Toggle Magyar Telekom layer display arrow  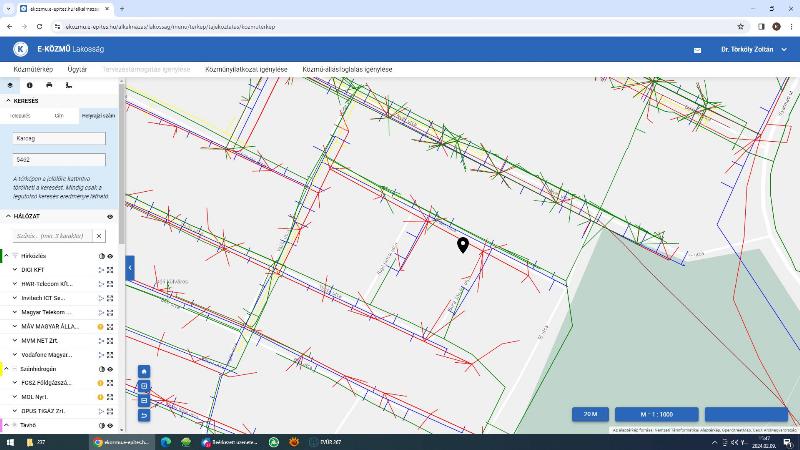(x=101, y=312)
